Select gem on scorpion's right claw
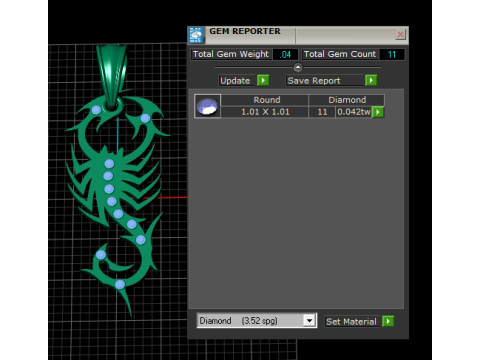Viewport: 480px width, 360px height. (145, 118)
